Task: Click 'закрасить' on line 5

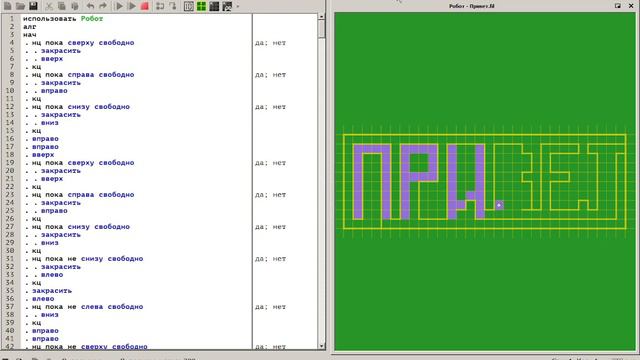Action: (x=61, y=51)
